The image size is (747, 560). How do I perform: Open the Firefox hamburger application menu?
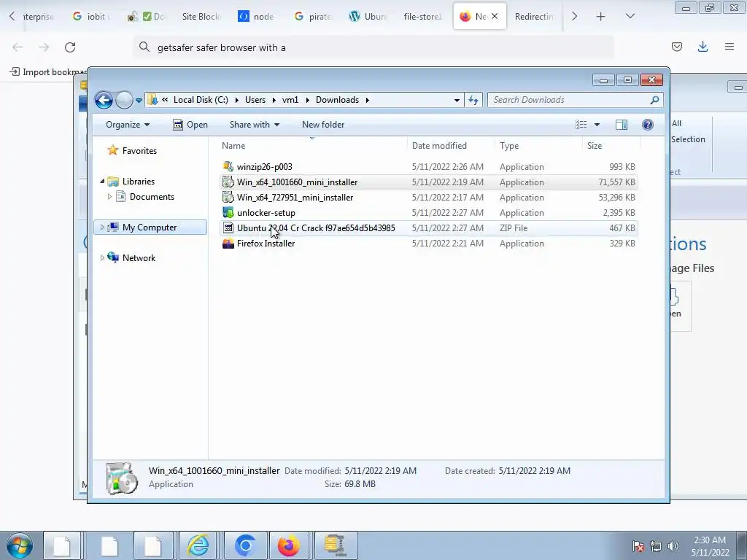pos(729,47)
